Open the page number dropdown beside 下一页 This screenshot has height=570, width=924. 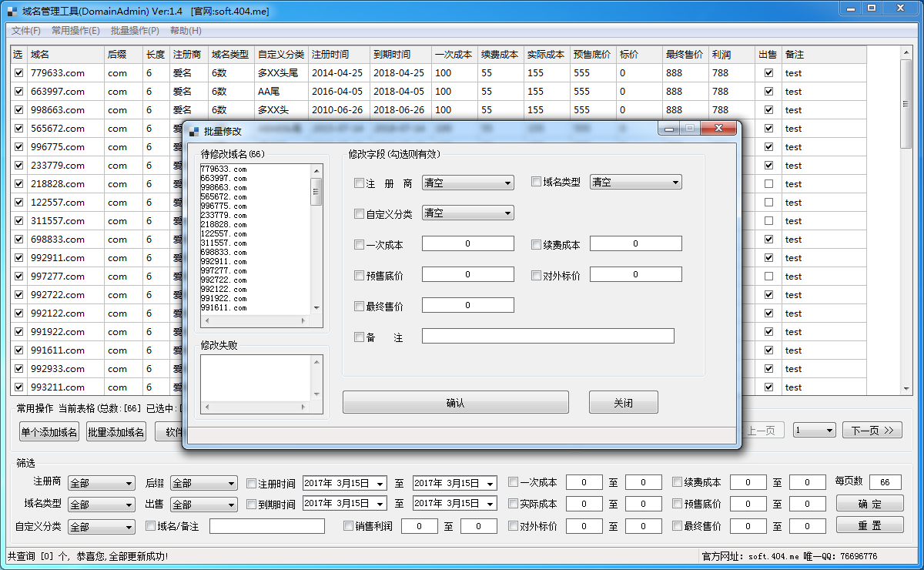(x=815, y=431)
